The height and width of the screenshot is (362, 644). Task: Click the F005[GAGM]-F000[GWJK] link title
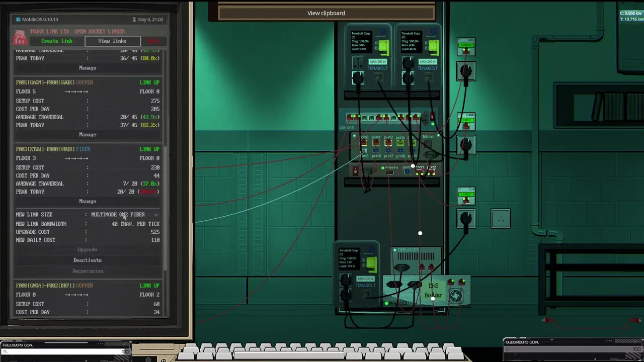click(45, 82)
